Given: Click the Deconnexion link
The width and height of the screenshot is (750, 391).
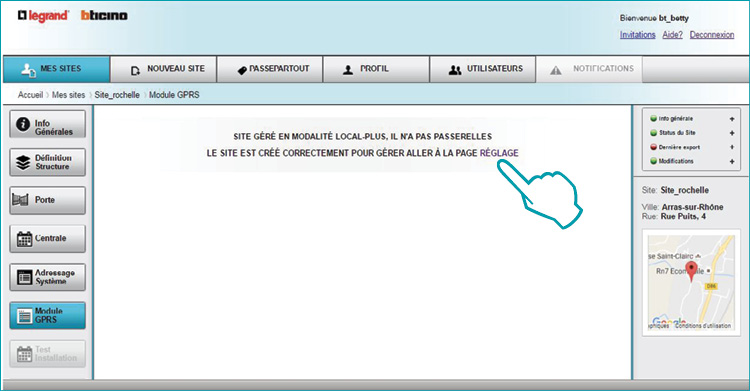Looking at the screenshot, I should click(x=712, y=35).
